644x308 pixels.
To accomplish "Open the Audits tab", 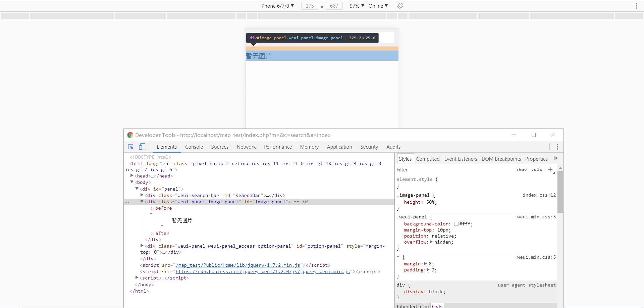I will [393, 147].
